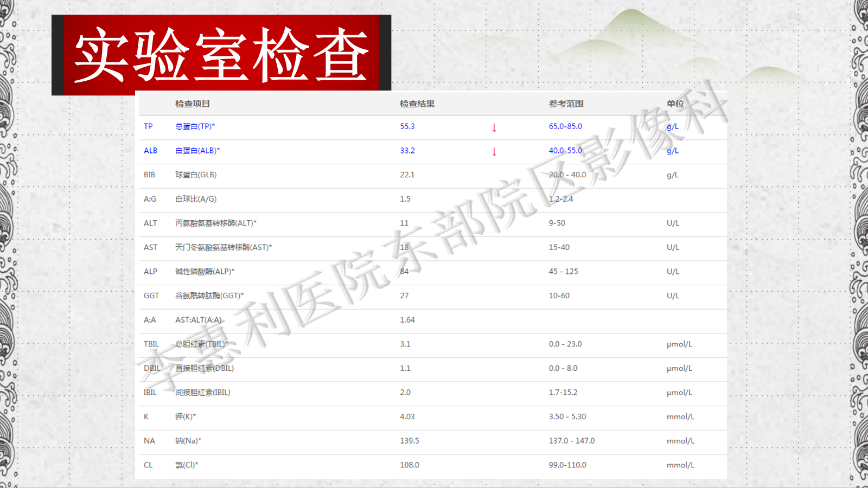Click the ALP reference range 45 - 125

[x=564, y=272]
